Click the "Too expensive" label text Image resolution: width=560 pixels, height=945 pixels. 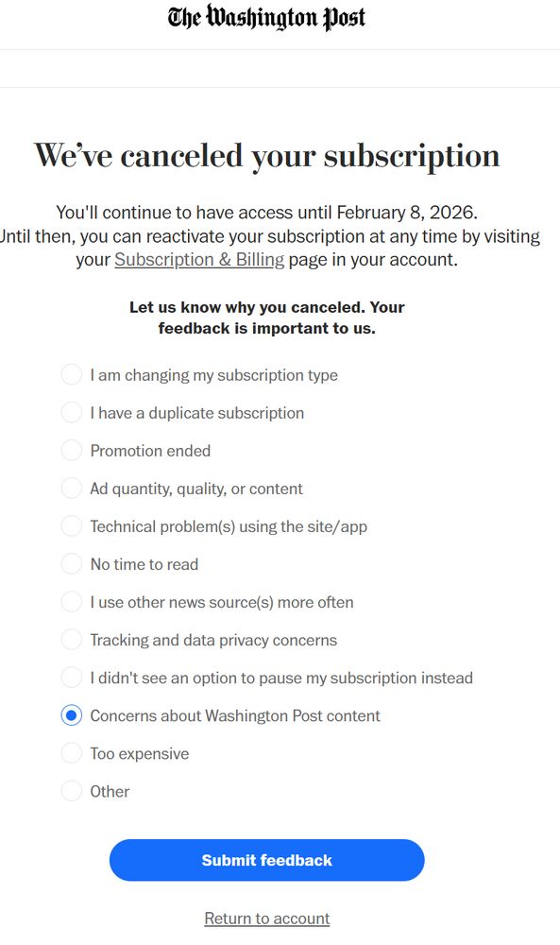coord(140,754)
